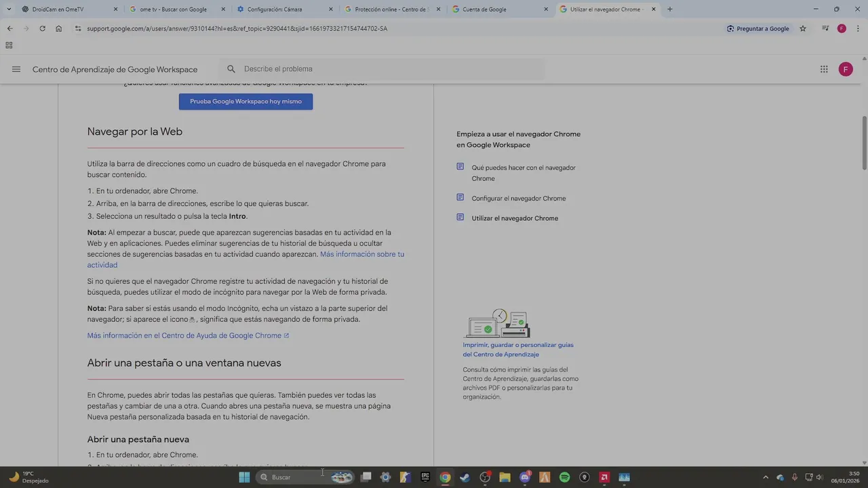View site information icon in address bar
868x488 pixels.
(78, 28)
